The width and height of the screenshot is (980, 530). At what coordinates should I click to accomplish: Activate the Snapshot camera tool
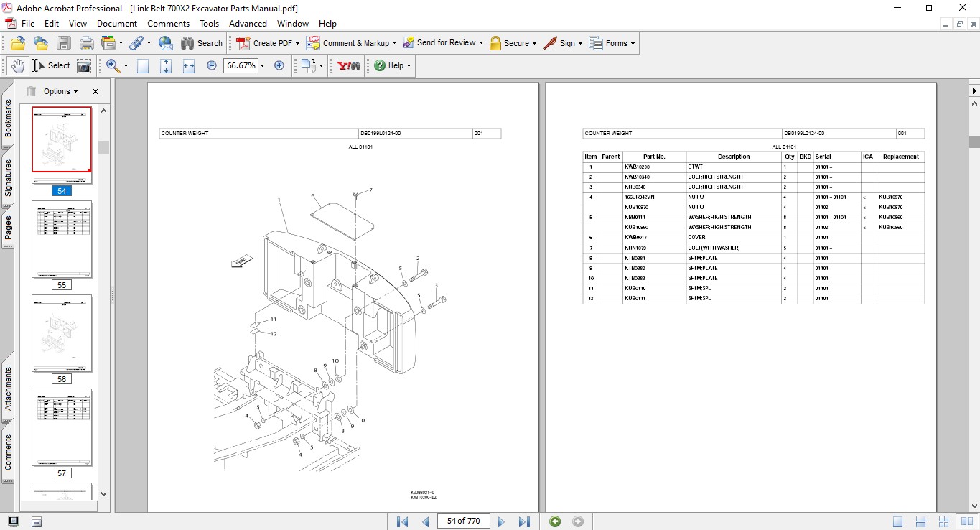point(84,65)
